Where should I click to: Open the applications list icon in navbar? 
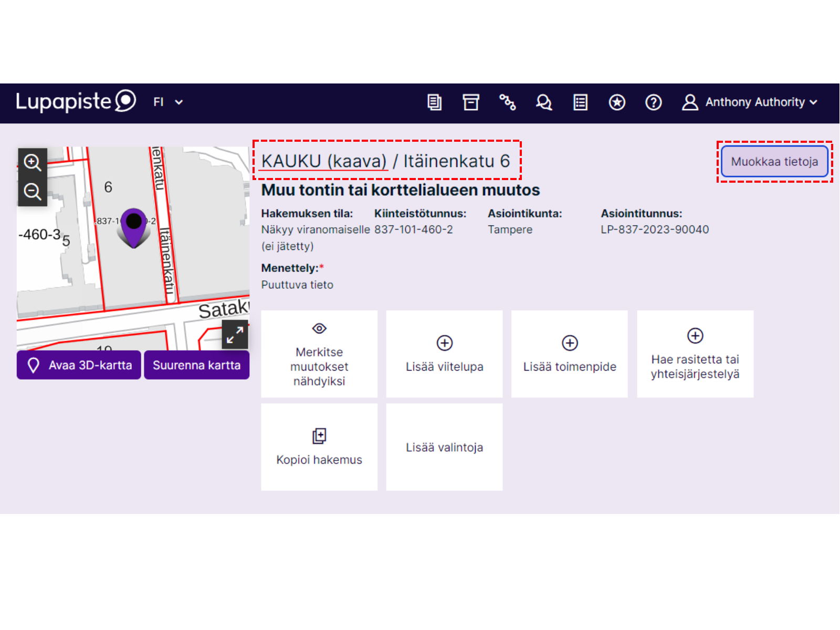tap(434, 102)
